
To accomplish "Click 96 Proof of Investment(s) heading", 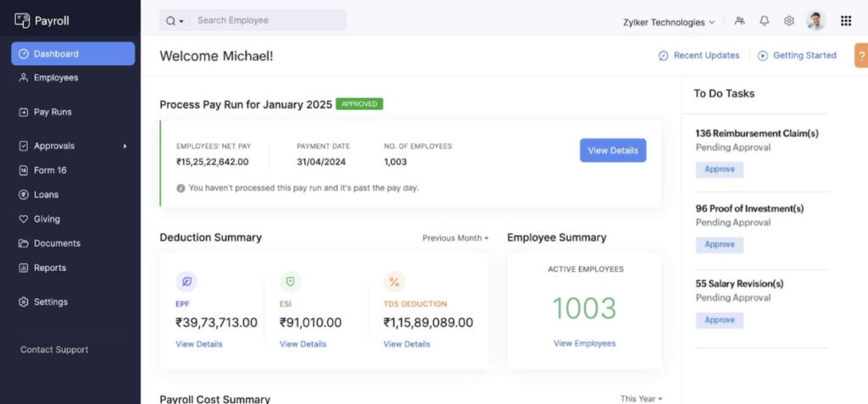I will pyautogui.click(x=749, y=208).
